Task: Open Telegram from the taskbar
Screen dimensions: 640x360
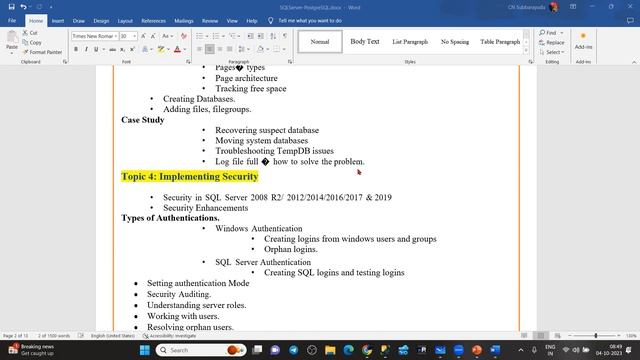Action: pos(293,350)
